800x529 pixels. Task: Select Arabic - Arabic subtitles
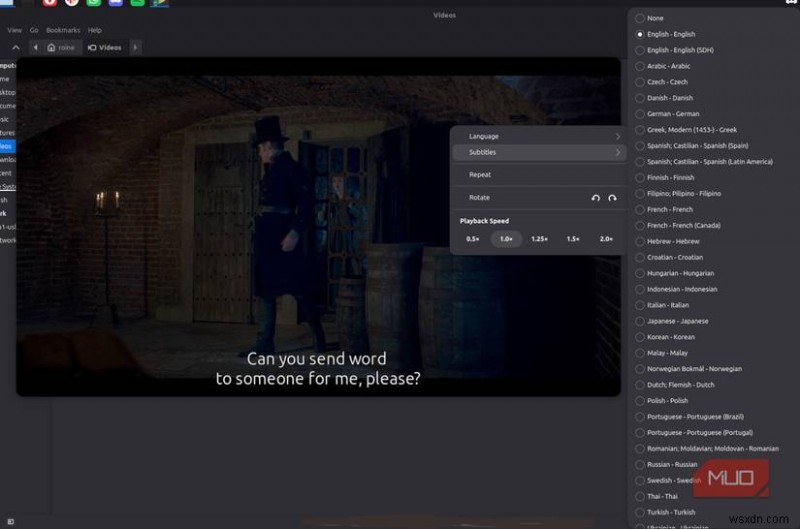663,66
